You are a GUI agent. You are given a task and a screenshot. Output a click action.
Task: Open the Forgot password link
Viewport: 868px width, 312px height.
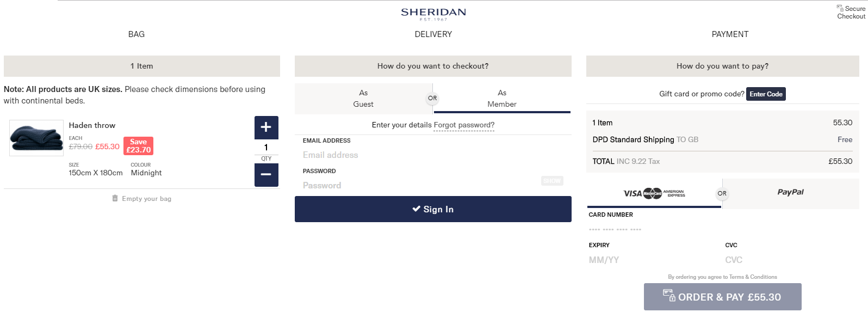point(464,125)
